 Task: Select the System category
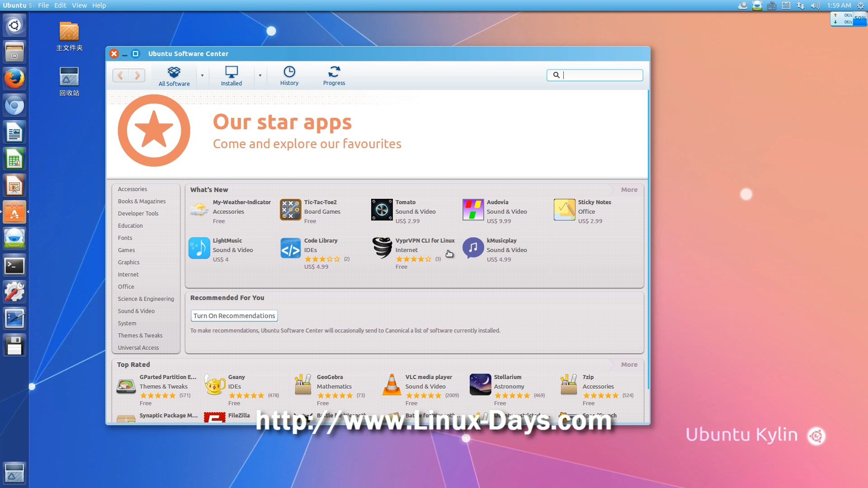(x=127, y=323)
